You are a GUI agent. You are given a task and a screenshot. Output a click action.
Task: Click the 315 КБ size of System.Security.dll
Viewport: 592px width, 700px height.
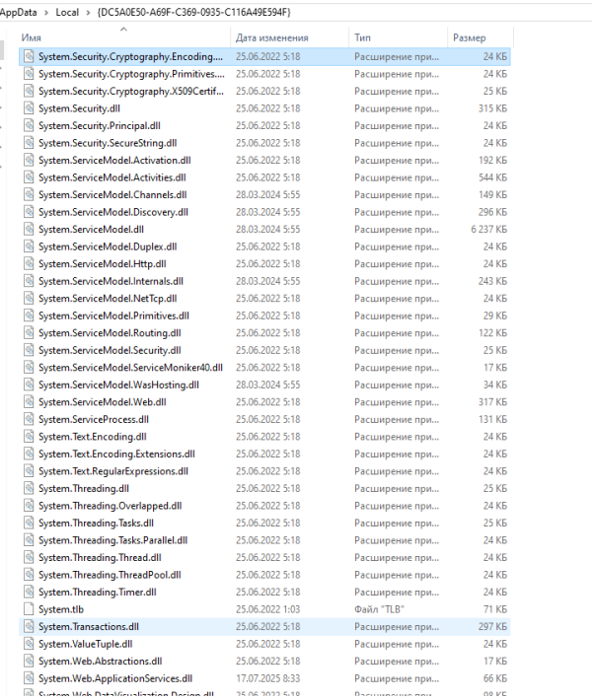pyautogui.click(x=492, y=108)
